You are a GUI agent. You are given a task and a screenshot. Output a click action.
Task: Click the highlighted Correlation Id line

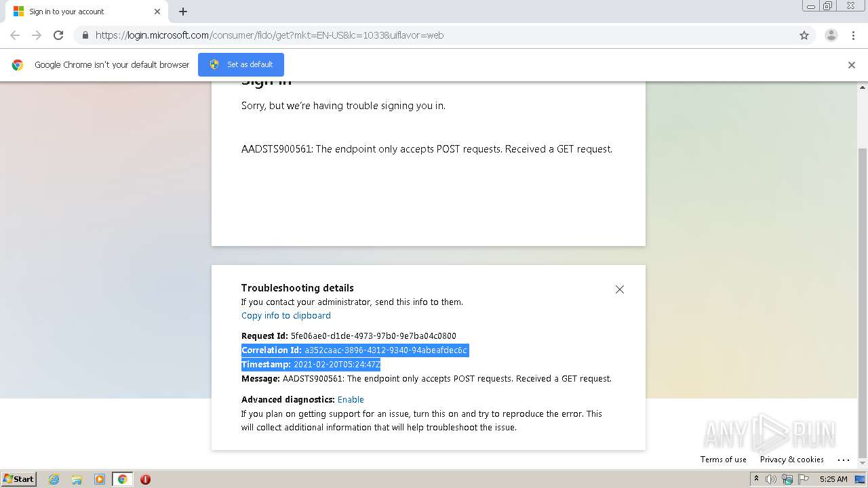[x=355, y=350]
